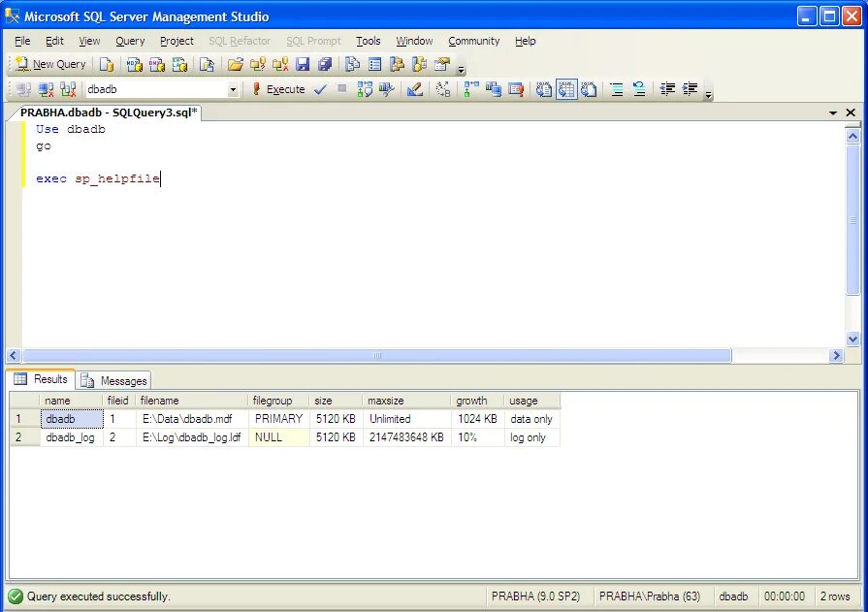
Task: Open the Window menu
Action: (x=414, y=41)
